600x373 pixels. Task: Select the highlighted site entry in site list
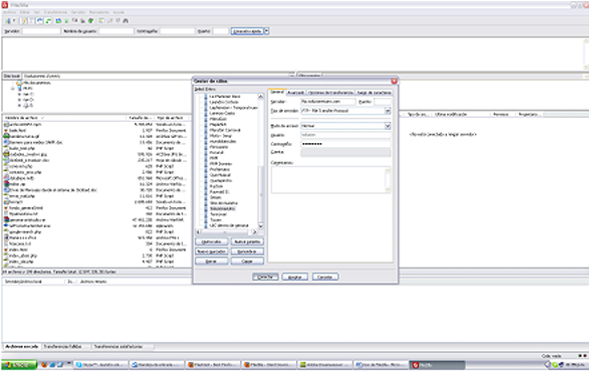point(223,209)
